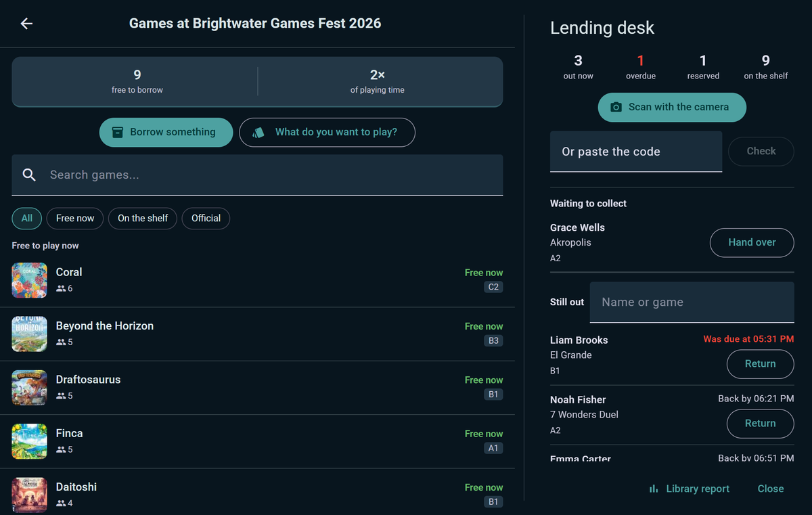This screenshot has width=812, height=515.
Task: Click the search magnifier icon
Action: click(x=29, y=175)
